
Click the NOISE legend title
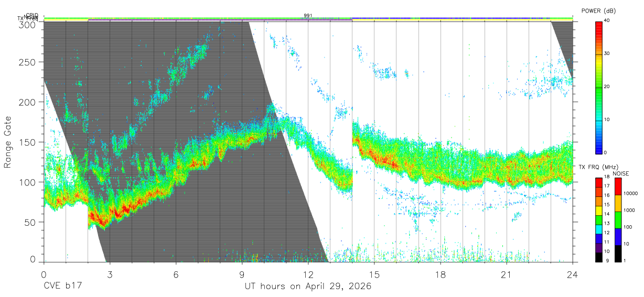[x=621, y=173]
